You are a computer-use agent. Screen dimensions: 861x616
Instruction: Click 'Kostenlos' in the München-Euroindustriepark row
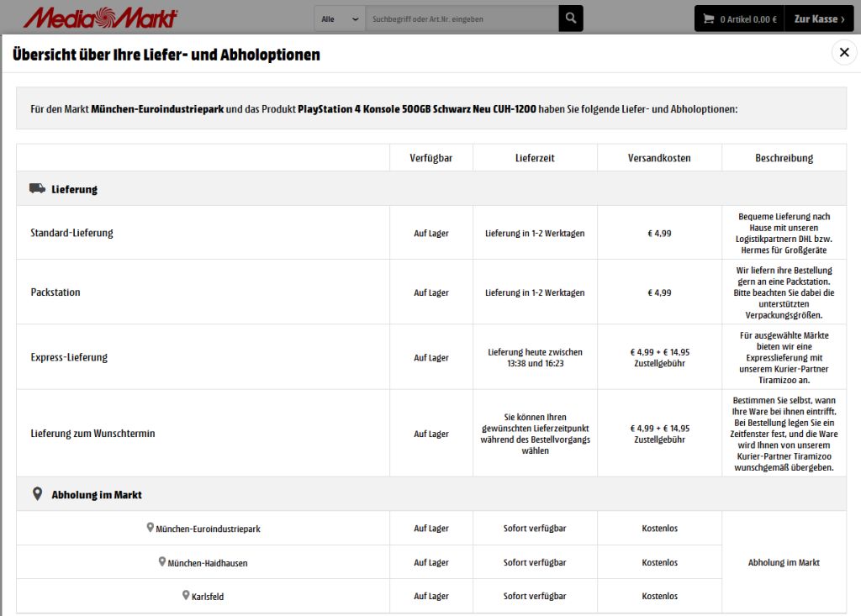coord(659,528)
